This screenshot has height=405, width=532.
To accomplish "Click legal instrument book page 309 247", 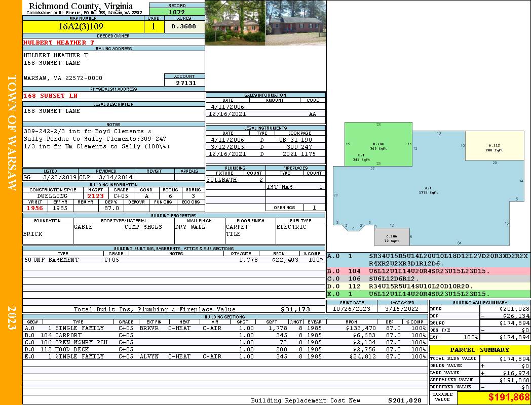I will pyautogui.click(x=299, y=147).
